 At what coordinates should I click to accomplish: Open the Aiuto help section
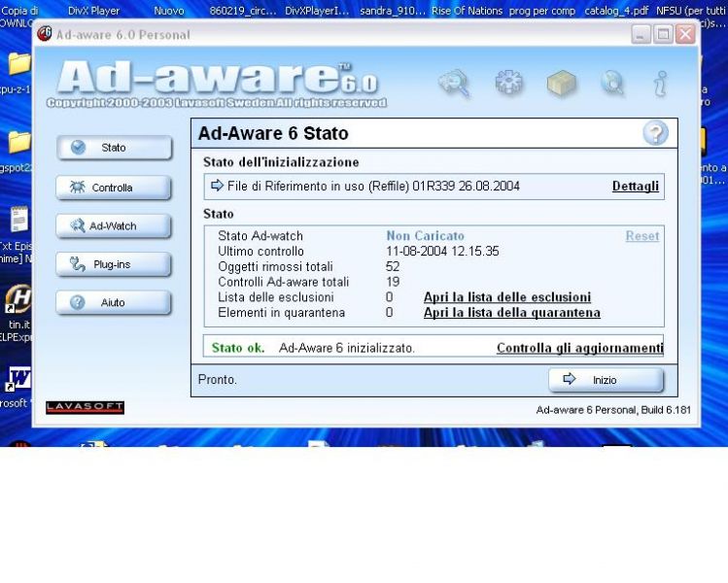pos(114,302)
